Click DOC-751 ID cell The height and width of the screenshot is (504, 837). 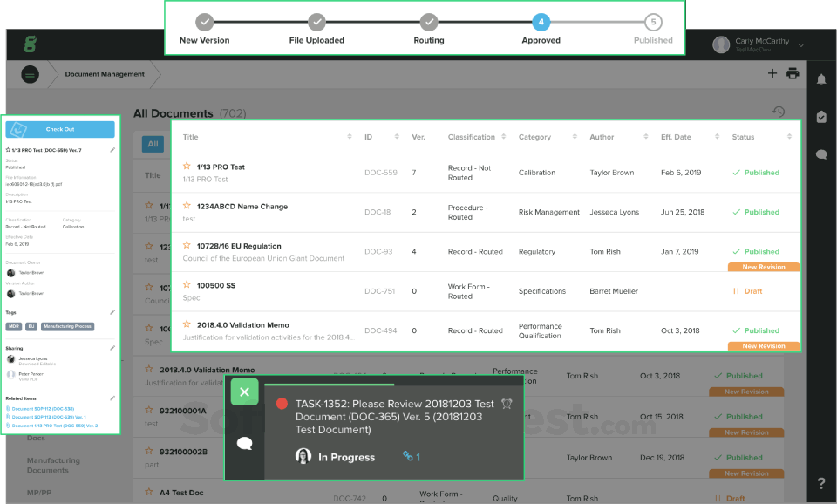click(x=379, y=291)
